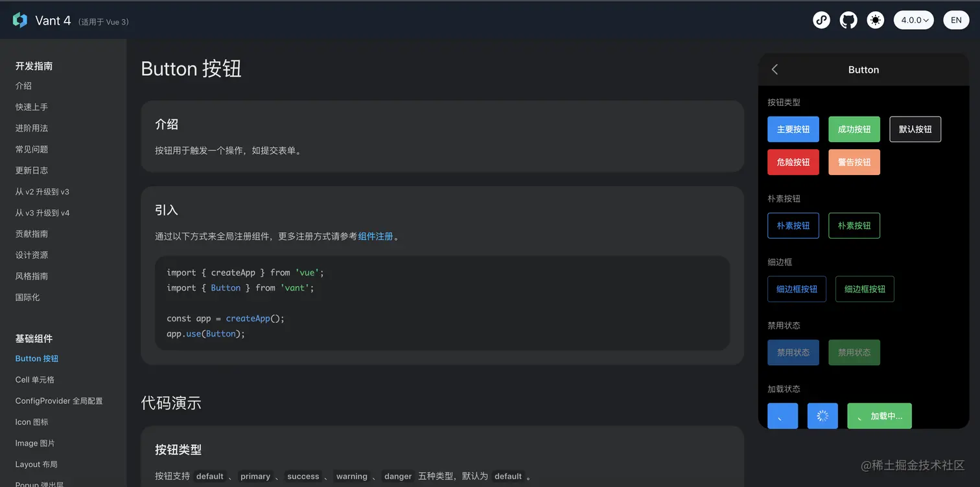
Task: Open ConfigProvider 全局配置 page
Action: tap(59, 401)
